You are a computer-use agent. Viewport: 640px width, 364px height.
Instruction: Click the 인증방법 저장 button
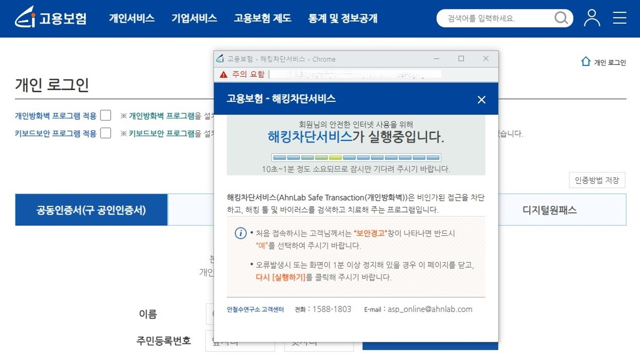click(x=597, y=180)
